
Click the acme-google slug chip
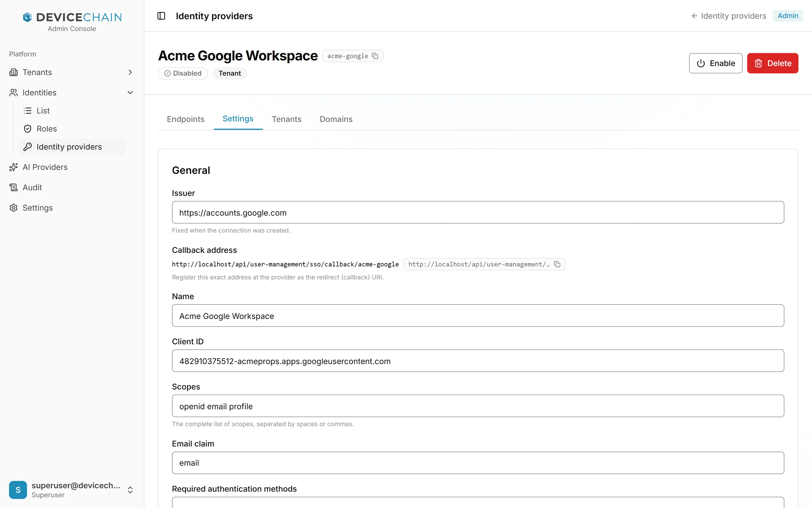353,56
